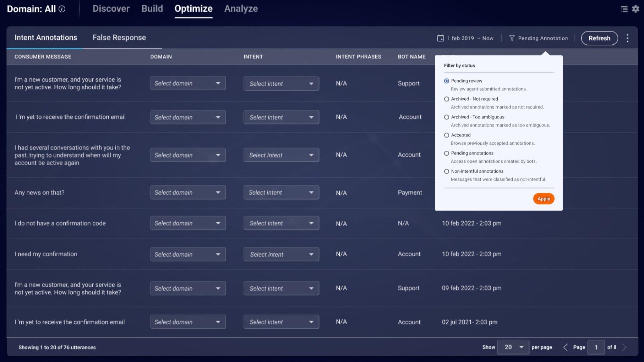The image size is (644, 362).
Task: Switch to the Optimize tab
Action: (193, 9)
